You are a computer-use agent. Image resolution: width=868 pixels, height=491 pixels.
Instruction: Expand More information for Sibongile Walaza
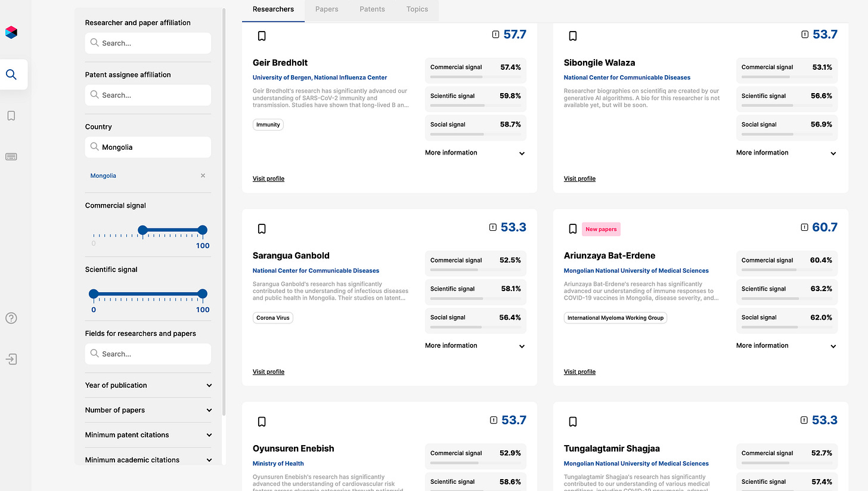click(x=787, y=153)
